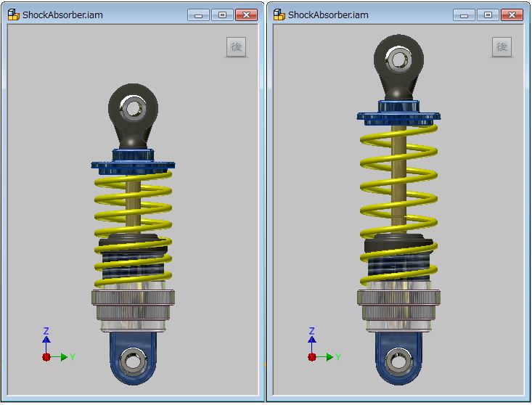The width and height of the screenshot is (532, 405).
Task: Minimize the right ShockAbsorber.iam window
Action: tap(465, 15)
